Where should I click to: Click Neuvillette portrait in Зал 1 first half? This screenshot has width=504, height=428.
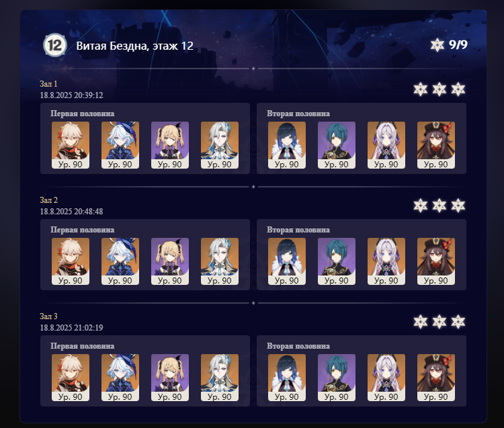(x=220, y=145)
